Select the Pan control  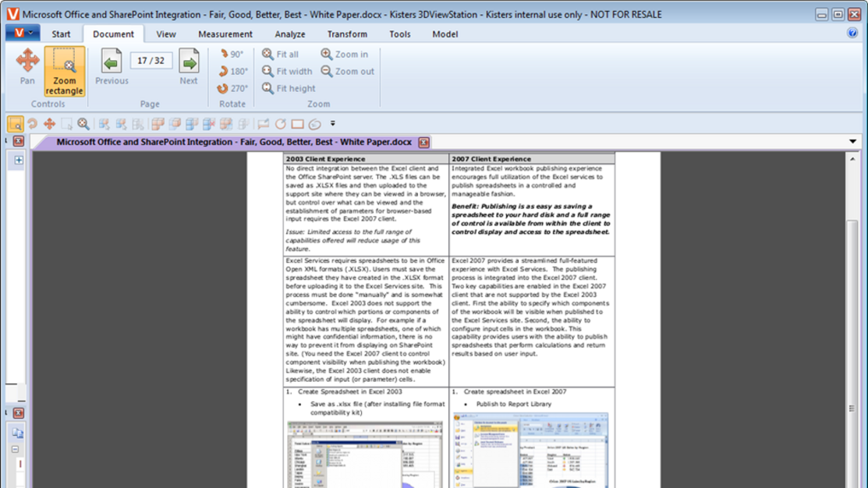(27, 67)
